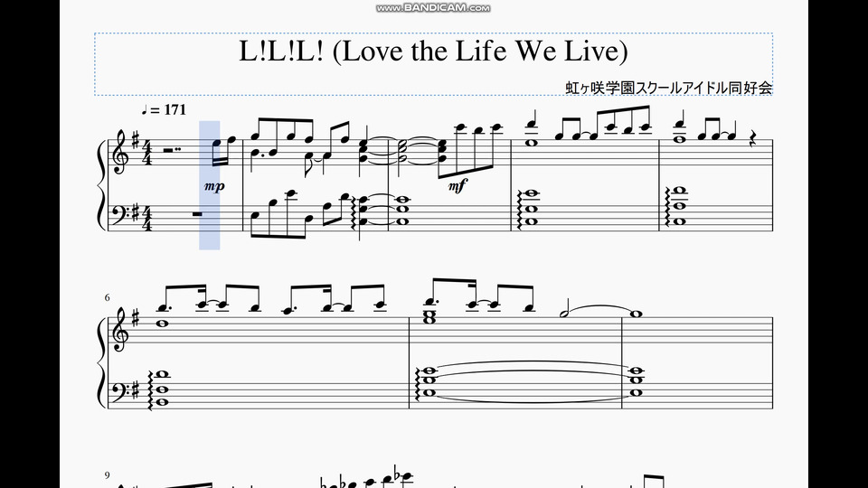Click the blue highlighted playback cursor

pyautogui.click(x=209, y=185)
